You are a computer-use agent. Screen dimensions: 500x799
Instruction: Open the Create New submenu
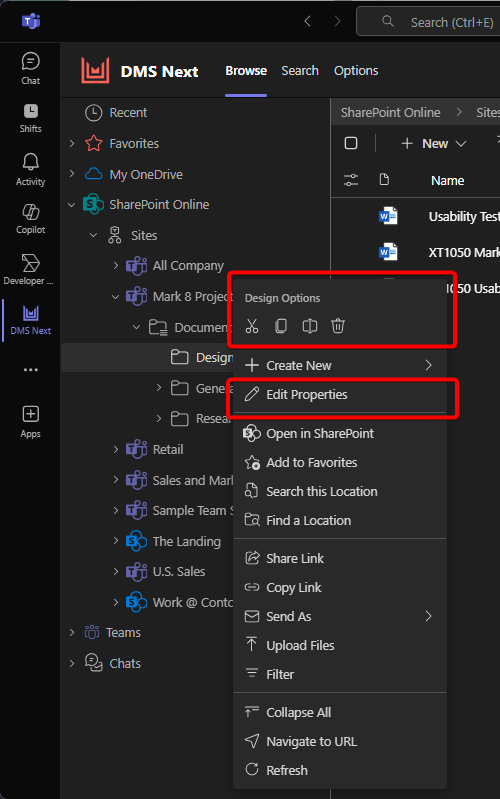pyautogui.click(x=339, y=365)
